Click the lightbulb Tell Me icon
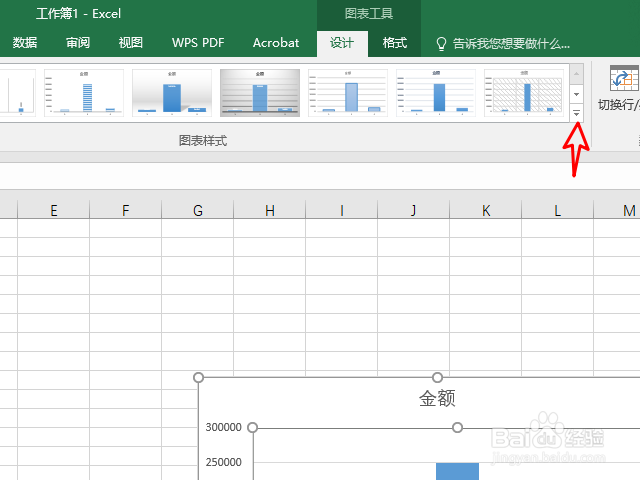Viewport: 640px width, 480px height. 441,44
